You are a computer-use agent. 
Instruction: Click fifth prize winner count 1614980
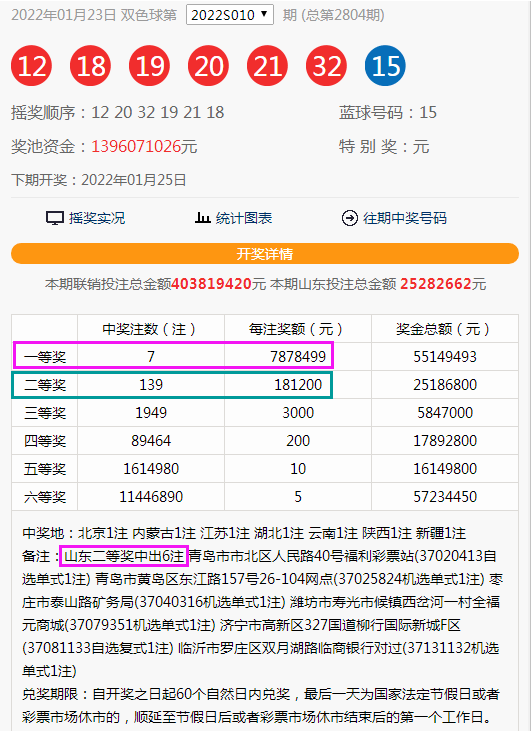click(151, 469)
